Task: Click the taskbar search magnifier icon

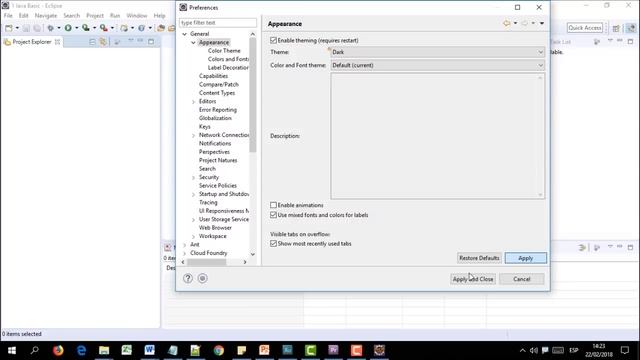Action: click(35, 350)
